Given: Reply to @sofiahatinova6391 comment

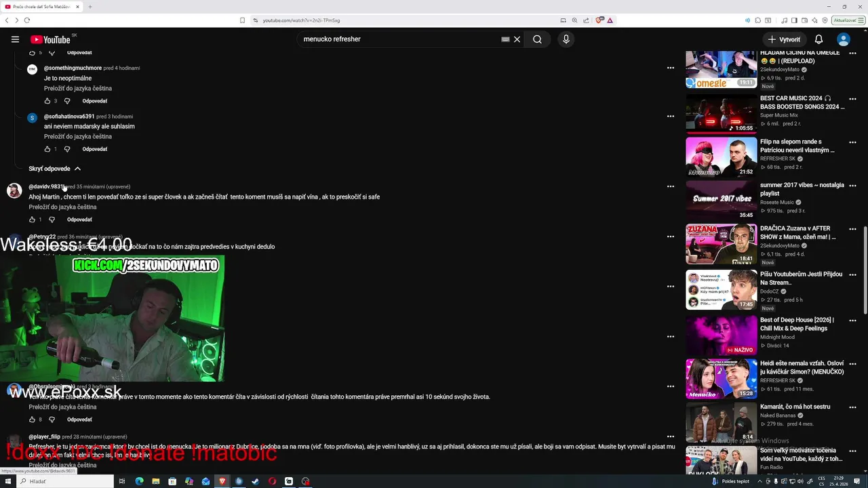Looking at the screenshot, I should coord(95,149).
